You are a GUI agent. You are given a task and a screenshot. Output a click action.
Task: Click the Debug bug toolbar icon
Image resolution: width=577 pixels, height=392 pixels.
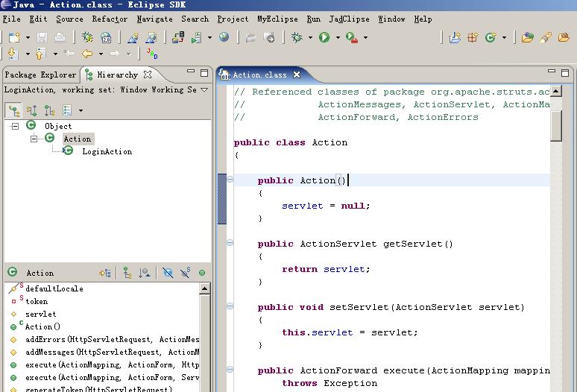click(297, 37)
